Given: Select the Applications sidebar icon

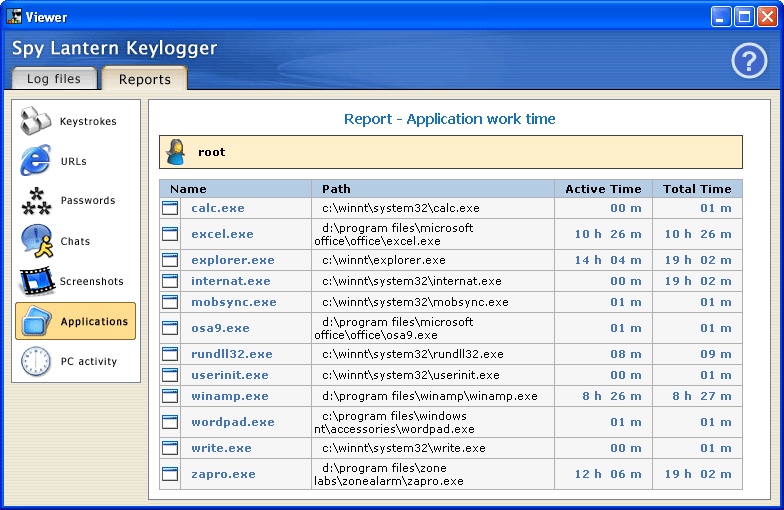Looking at the screenshot, I should [36, 321].
